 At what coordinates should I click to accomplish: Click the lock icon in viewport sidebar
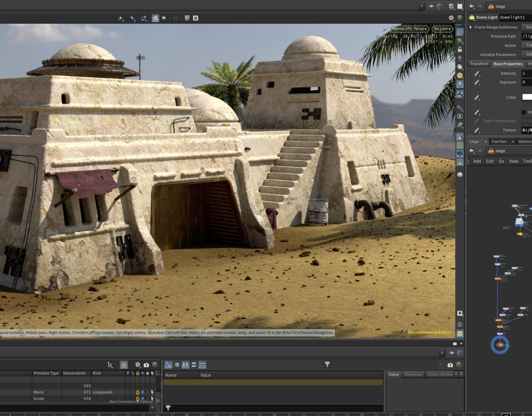(460, 50)
